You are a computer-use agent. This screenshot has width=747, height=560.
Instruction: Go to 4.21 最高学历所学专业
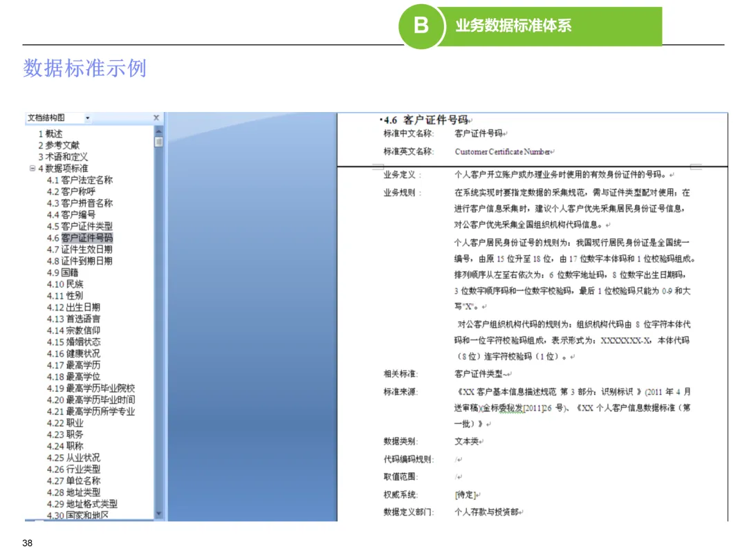pyautogui.click(x=91, y=411)
